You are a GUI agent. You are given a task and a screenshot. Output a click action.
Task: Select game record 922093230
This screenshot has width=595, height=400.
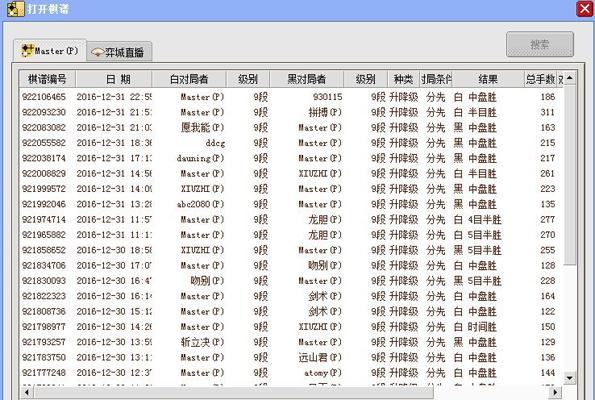click(291, 112)
